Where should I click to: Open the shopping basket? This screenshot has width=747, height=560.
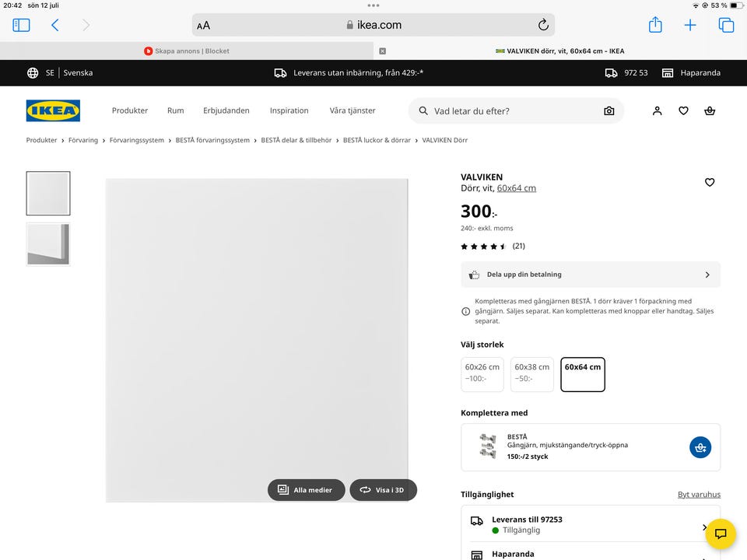tap(710, 111)
